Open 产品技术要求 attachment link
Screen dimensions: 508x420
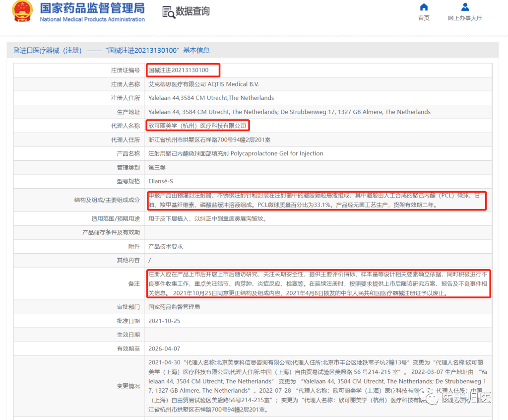166,246
